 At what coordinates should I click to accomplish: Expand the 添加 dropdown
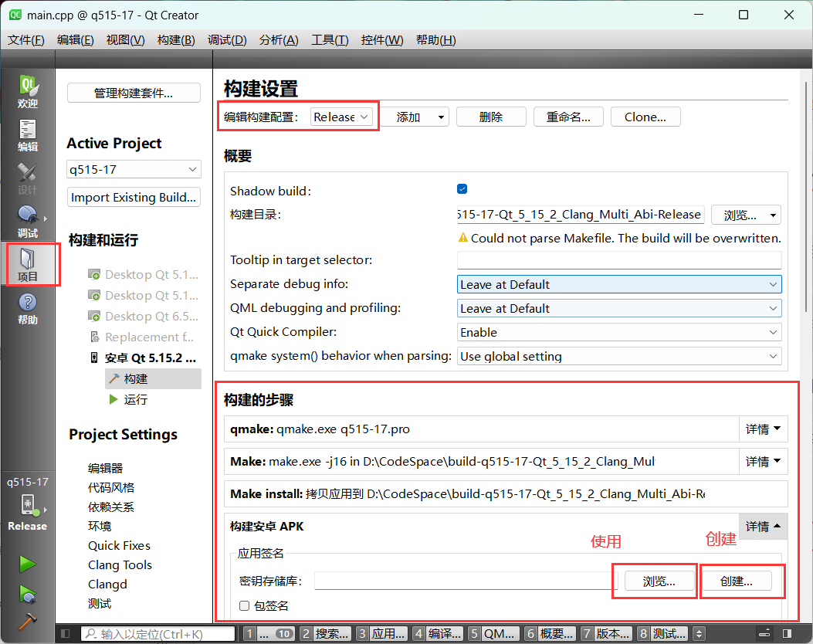(440, 117)
